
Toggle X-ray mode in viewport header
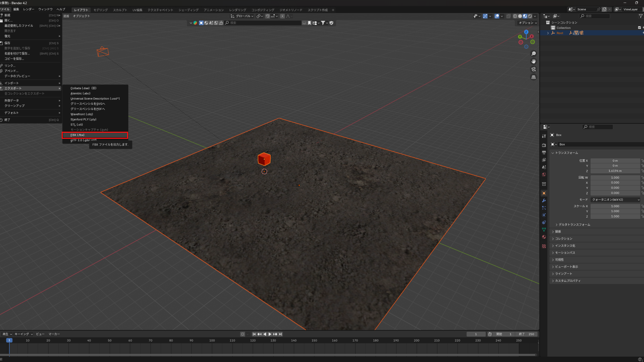[x=508, y=16]
